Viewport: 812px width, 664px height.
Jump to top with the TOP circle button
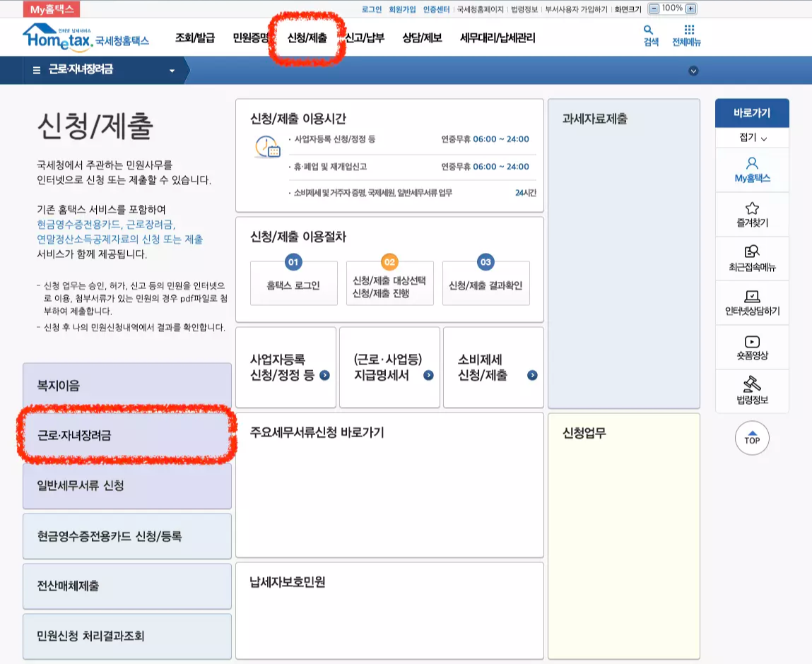click(x=751, y=438)
